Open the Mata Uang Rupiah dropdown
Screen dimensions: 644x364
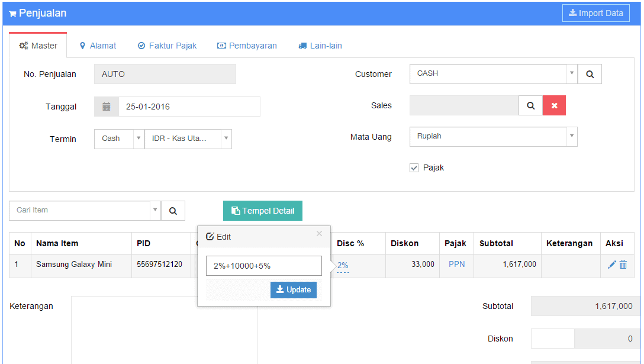click(571, 136)
